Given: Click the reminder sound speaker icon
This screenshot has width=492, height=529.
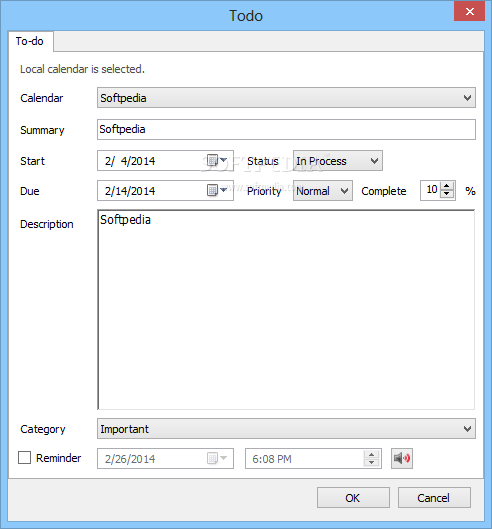Looking at the screenshot, I should click(x=402, y=458).
